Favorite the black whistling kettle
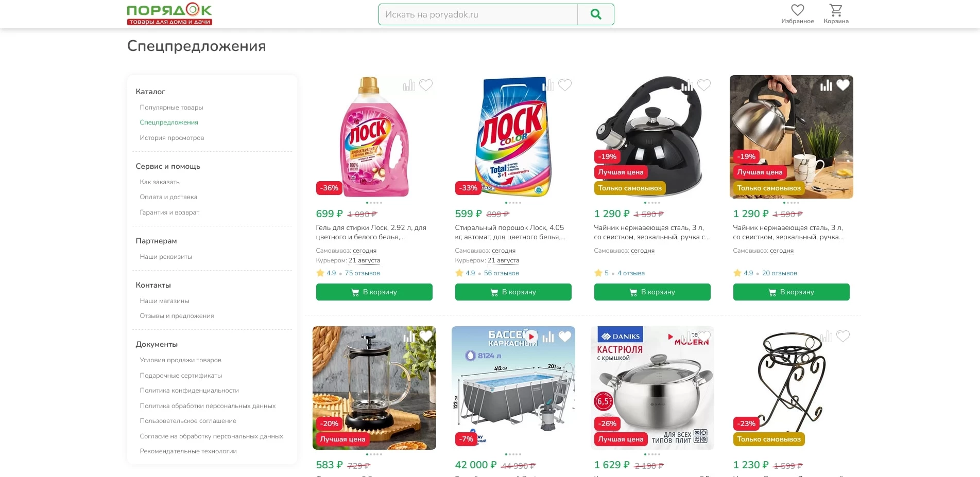The image size is (980, 477). point(704,85)
